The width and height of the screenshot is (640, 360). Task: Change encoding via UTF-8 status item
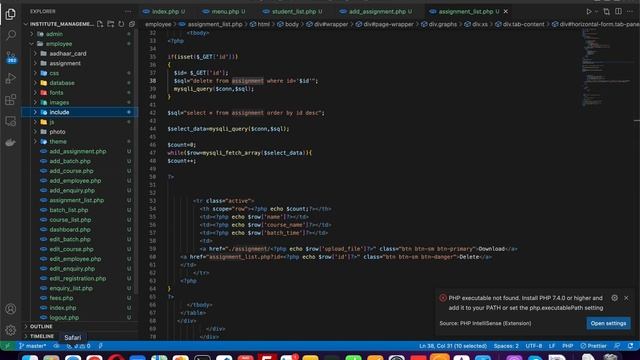pyautogui.click(x=533, y=346)
